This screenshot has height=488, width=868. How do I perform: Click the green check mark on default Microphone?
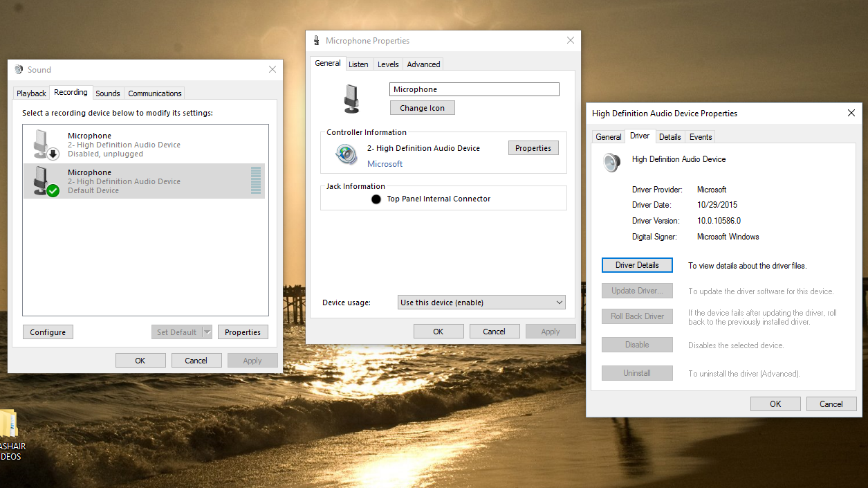coord(53,191)
